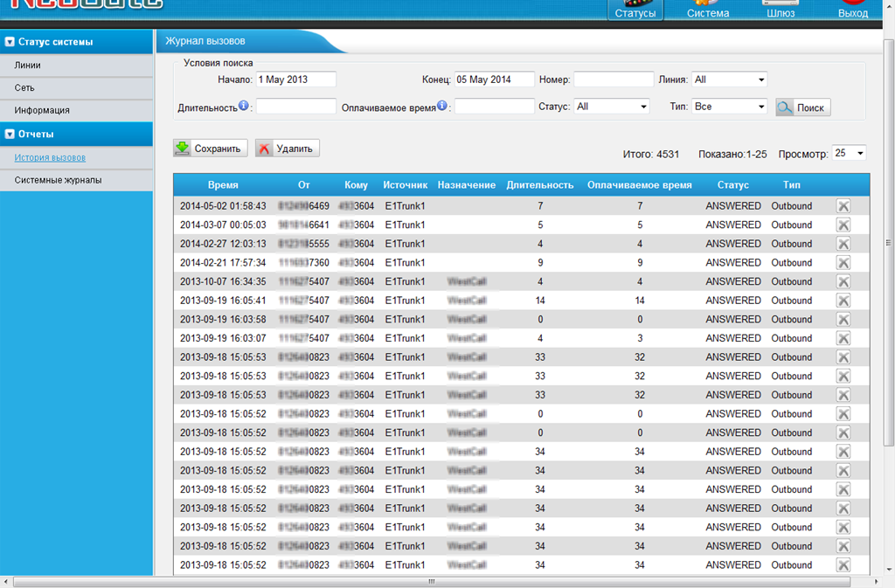Click the Оплачиваемое время column header
Viewport: 895px width, 588px height.
pyautogui.click(x=639, y=184)
